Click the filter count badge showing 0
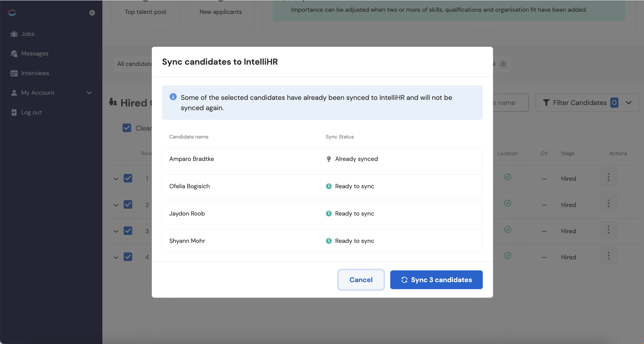 tap(614, 103)
